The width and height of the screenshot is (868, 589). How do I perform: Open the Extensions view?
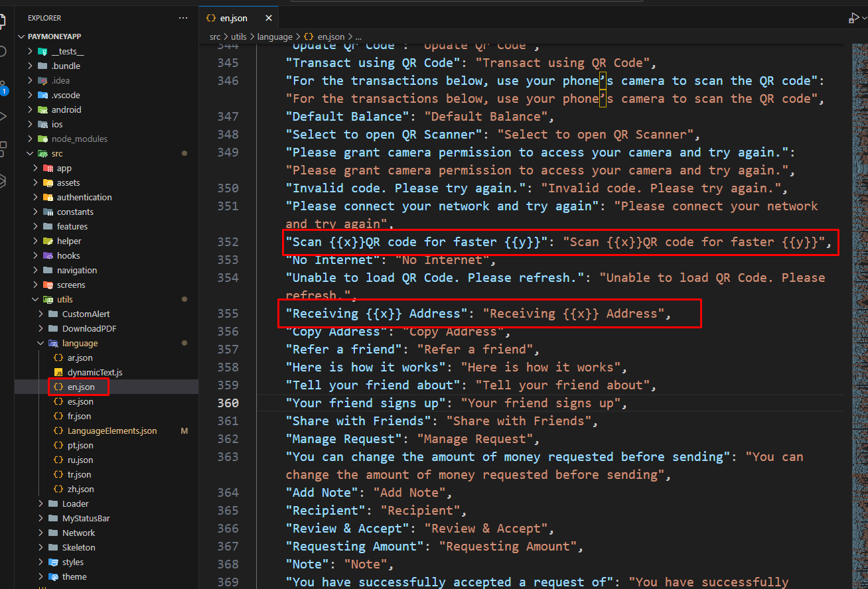4,147
